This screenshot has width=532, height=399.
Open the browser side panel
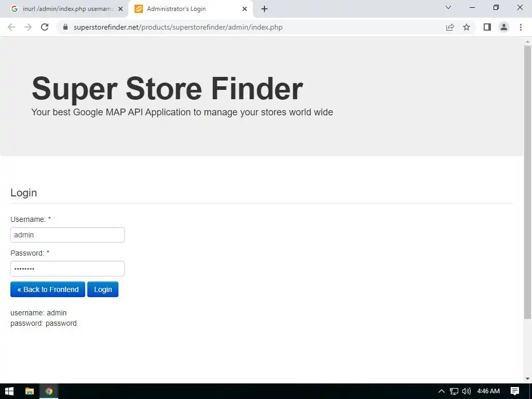[487, 27]
